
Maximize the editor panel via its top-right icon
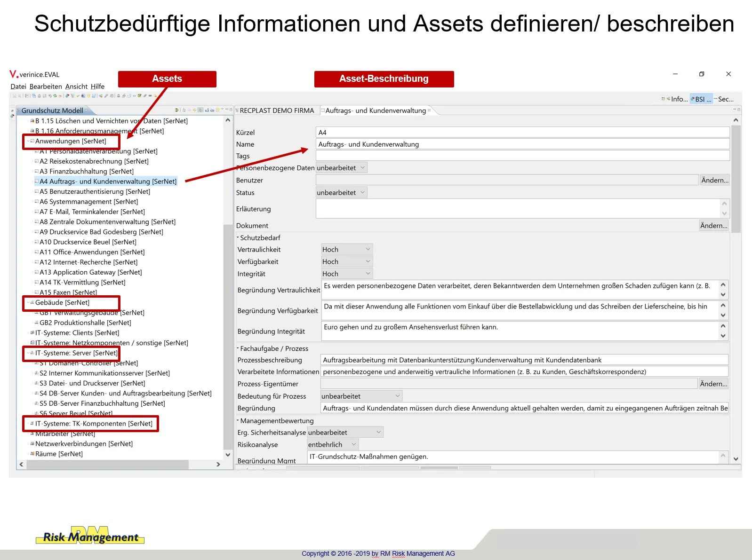pyautogui.click(x=739, y=110)
